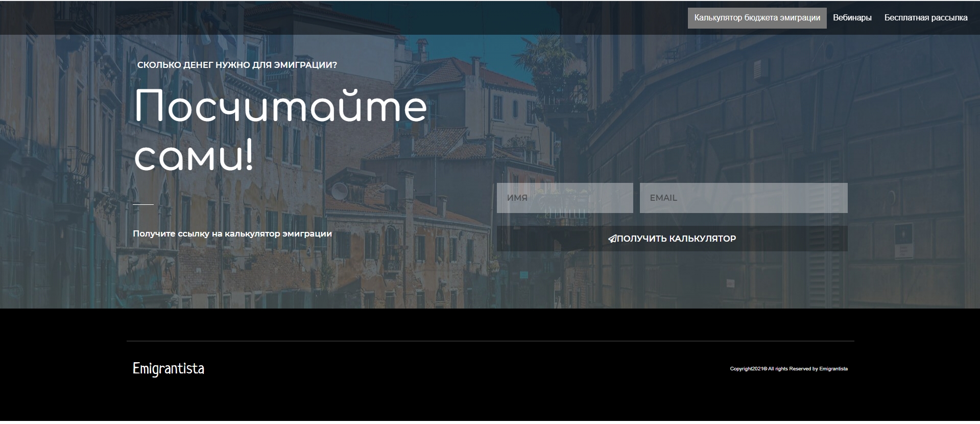Click the heading Посчитайте сами!
The height and width of the screenshot is (424, 980).
coord(280,130)
